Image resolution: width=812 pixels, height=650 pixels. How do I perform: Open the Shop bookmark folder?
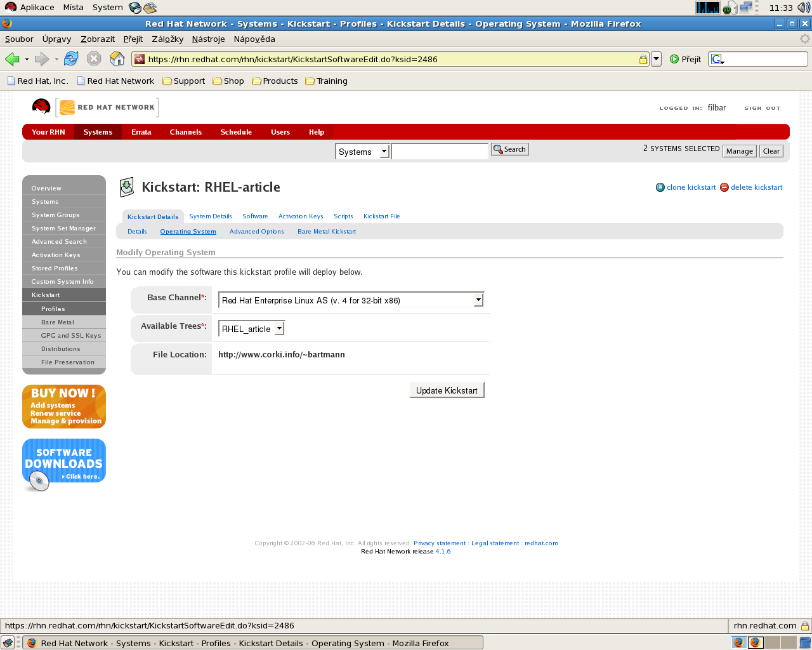228,81
